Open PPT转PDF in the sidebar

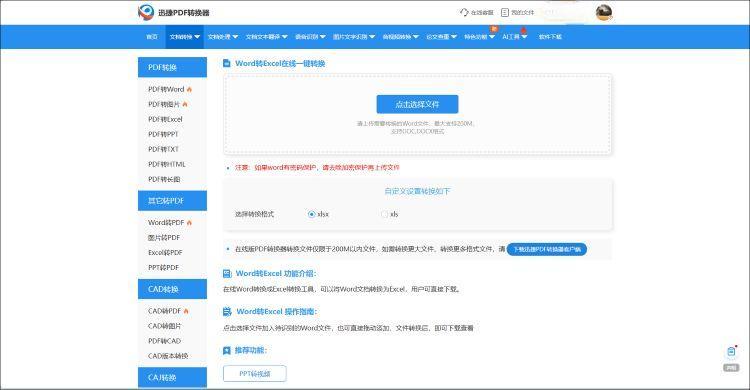163,267
